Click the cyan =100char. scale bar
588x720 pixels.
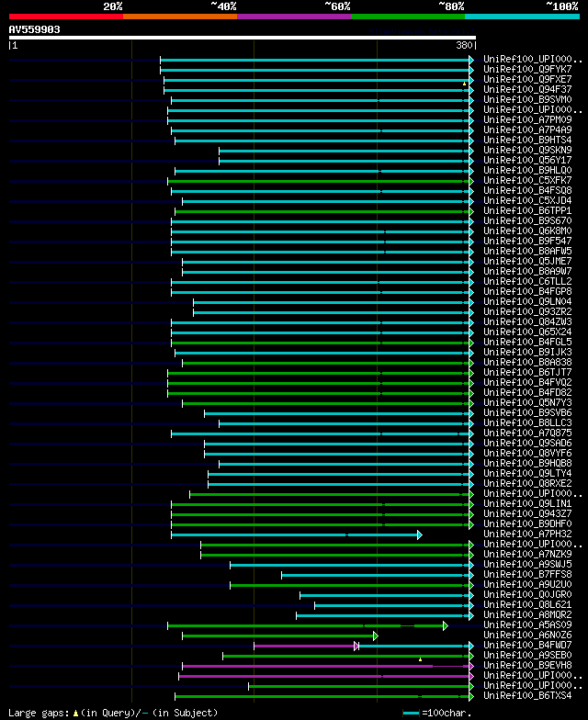tap(412, 713)
